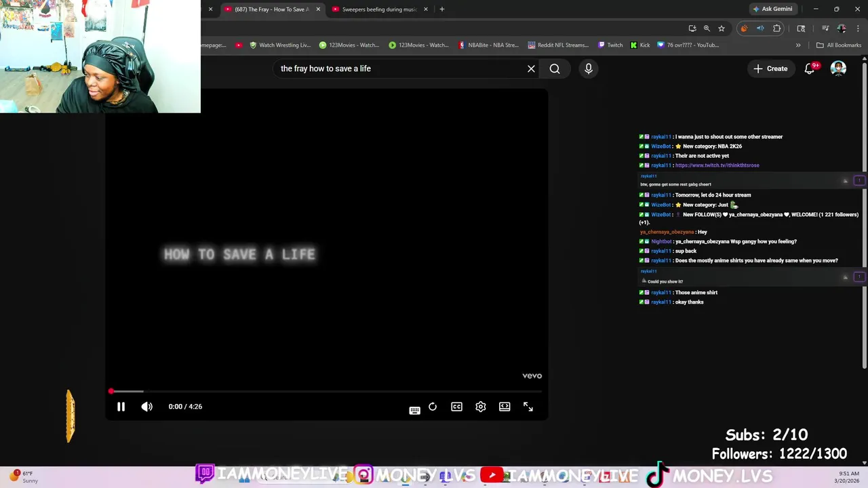The height and width of the screenshot is (488, 868).
Task: Bookmark this page with the star
Action: coord(722,28)
